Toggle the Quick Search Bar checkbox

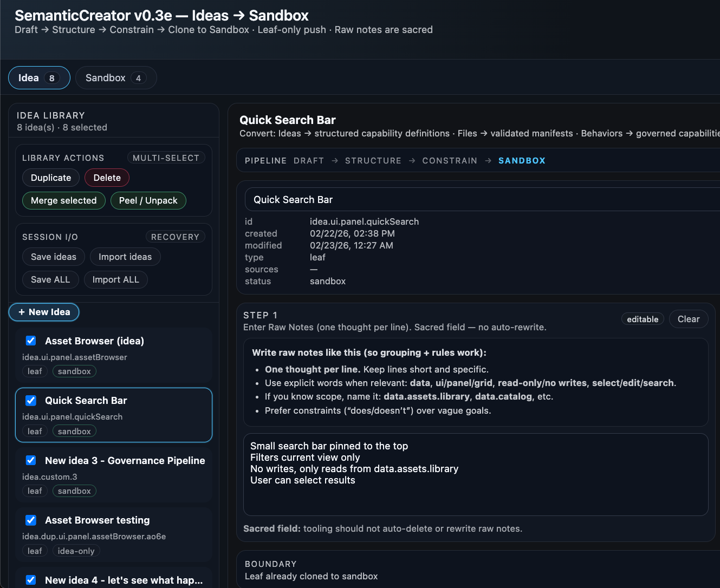pyautogui.click(x=31, y=400)
